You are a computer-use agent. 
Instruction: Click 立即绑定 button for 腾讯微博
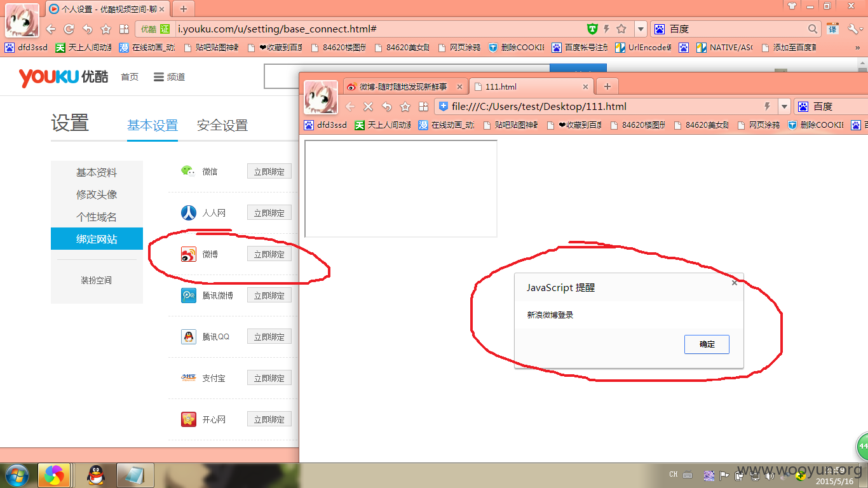click(x=269, y=295)
